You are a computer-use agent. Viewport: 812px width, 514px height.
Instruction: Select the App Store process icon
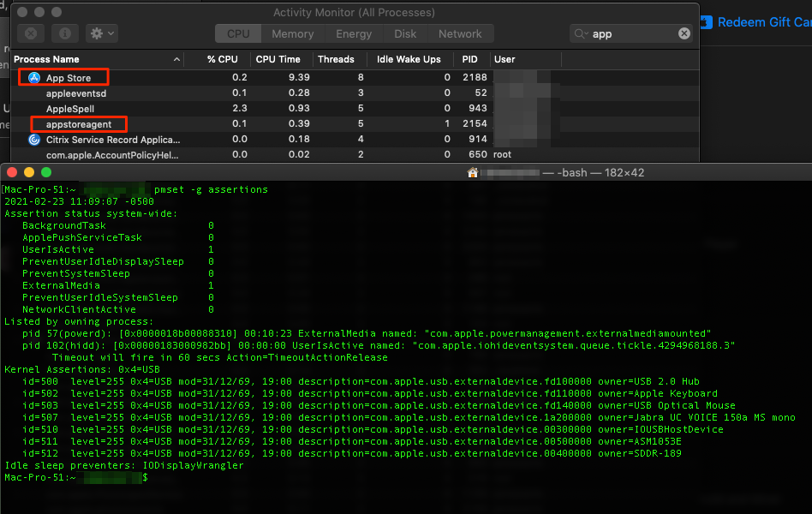(34, 78)
